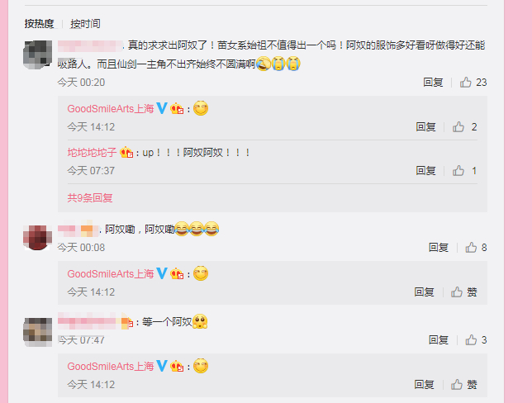The width and height of the screenshot is (532, 403).
Task: Reply to the top comment posted at 00:20
Action: tap(433, 83)
